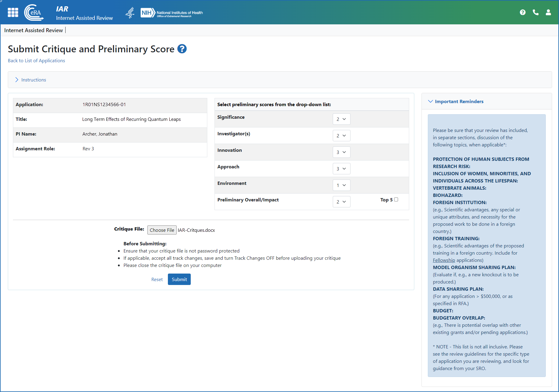The height and width of the screenshot is (392, 559).
Task: Click Choose File for critique upload
Action: click(162, 230)
